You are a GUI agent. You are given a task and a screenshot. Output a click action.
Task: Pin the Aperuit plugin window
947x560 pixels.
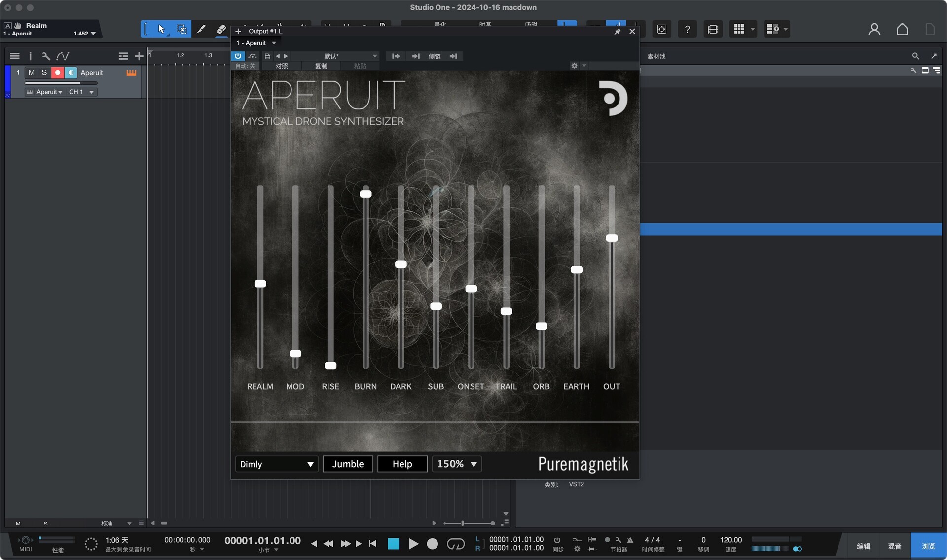pos(617,31)
